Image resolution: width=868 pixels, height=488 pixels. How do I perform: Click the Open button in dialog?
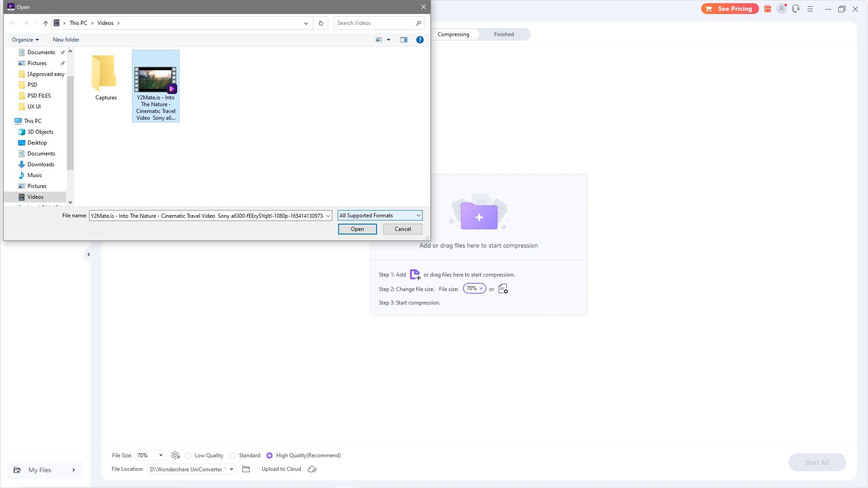click(x=357, y=229)
